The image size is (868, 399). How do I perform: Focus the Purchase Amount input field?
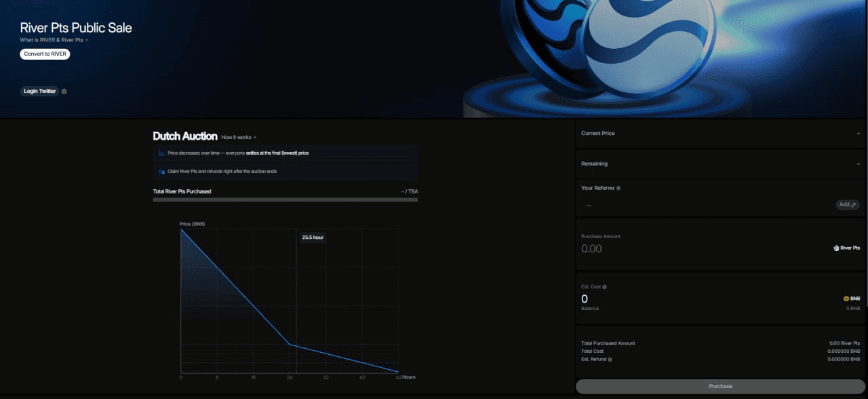678,248
